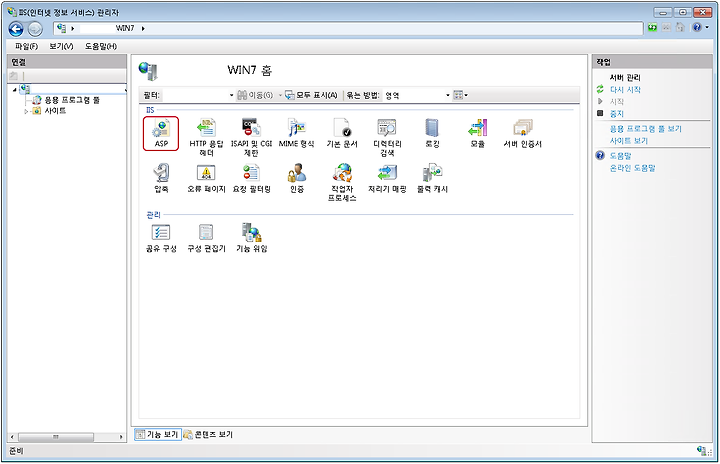The height and width of the screenshot is (464, 720).
Task: Open 요청 필터링 feature
Action: (x=251, y=178)
